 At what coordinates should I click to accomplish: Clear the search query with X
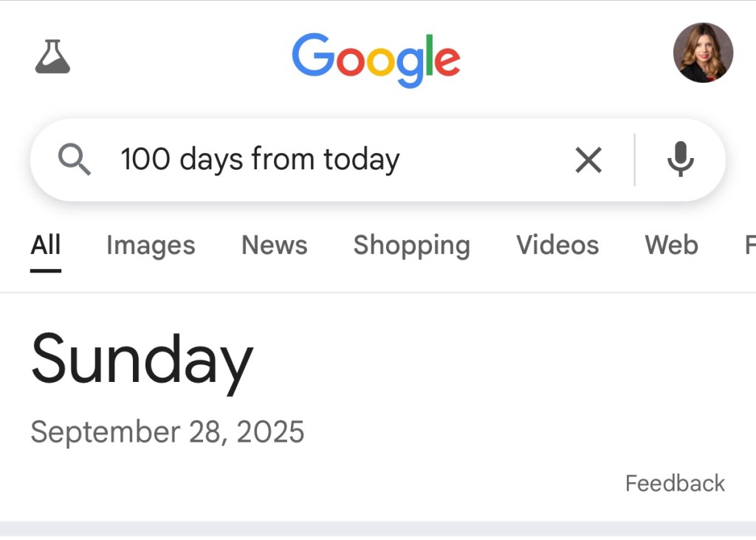click(588, 160)
